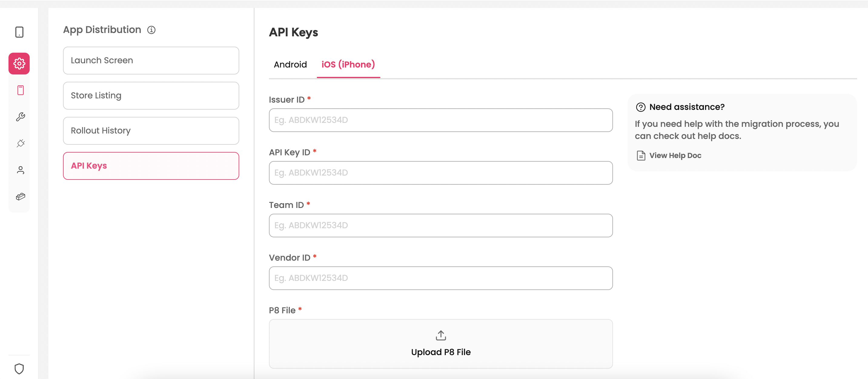Screen dimensions: 868x379
Task: Switch to the Android tab
Action: [x=290, y=64]
